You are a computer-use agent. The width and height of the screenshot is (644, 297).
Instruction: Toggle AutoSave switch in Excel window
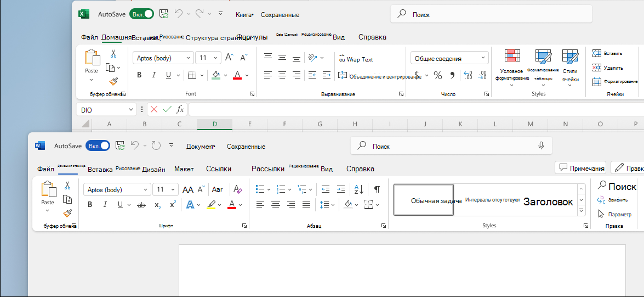pyautogui.click(x=142, y=14)
